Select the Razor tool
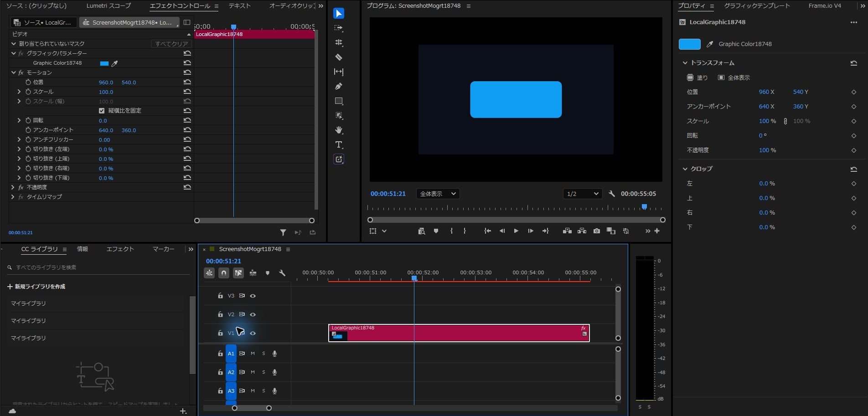The image size is (868, 416). pyautogui.click(x=339, y=57)
